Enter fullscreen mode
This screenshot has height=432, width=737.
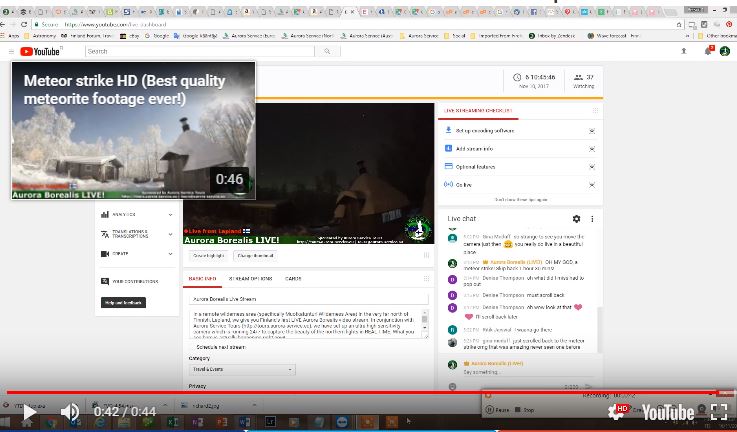coord(718,412)
